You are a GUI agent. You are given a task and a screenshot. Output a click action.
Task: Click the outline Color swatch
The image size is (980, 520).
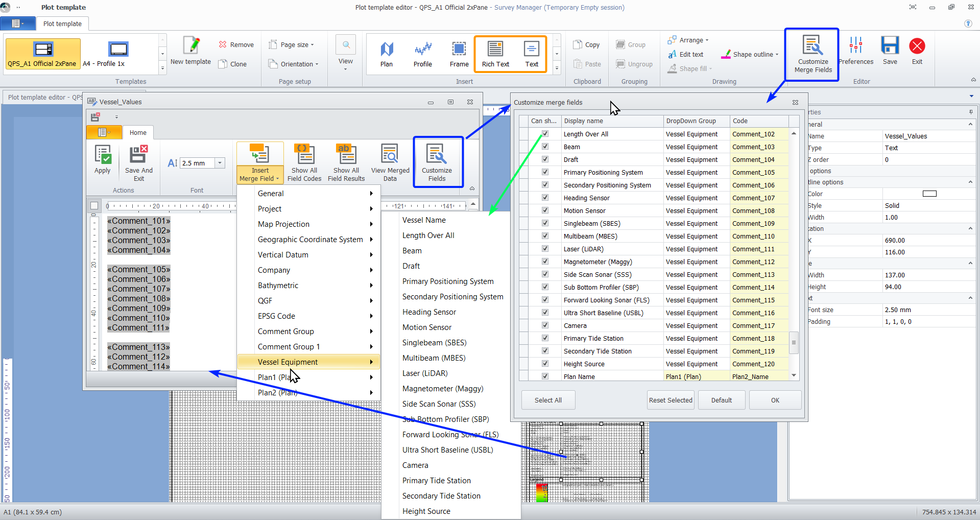coord(929,194)
